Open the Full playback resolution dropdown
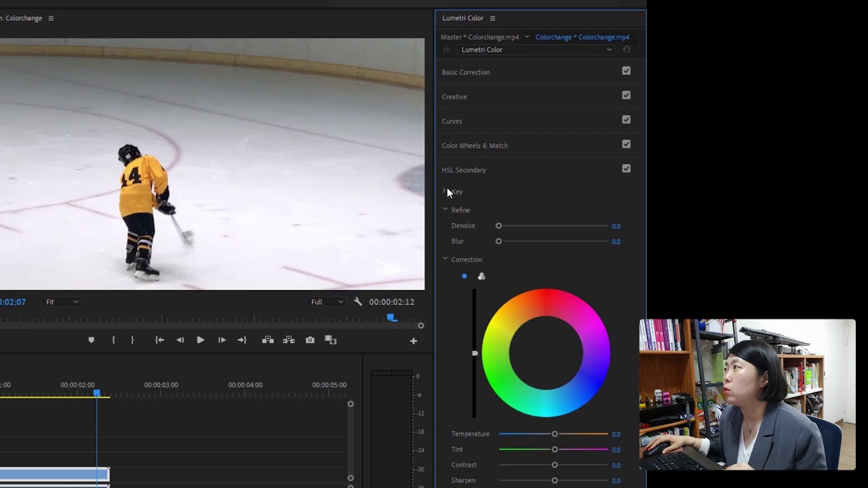868x488 pixels. tap(327, 302)
